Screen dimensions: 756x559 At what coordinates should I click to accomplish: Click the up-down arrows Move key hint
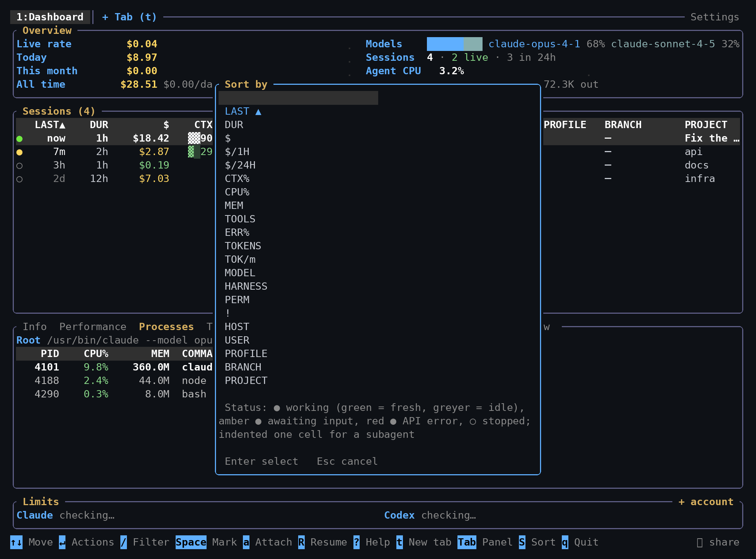coord(16,542)
